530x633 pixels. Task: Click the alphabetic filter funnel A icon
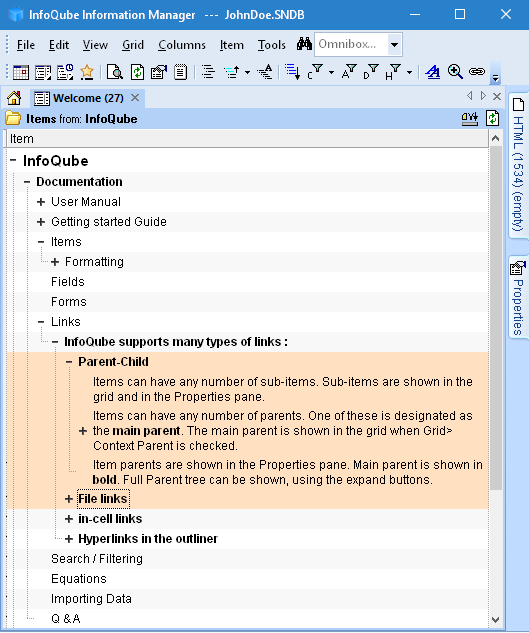point(349,72)
